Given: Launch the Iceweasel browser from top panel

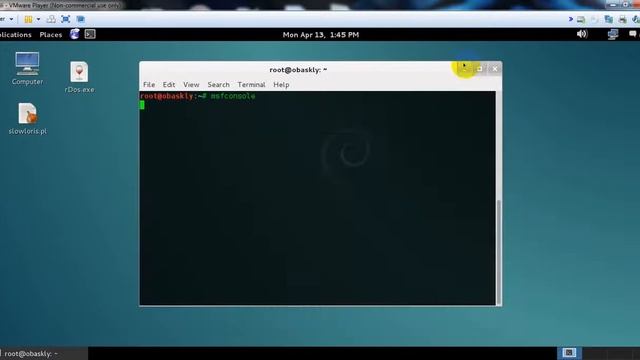Looking at the screenshot, I should coord(74,34).
